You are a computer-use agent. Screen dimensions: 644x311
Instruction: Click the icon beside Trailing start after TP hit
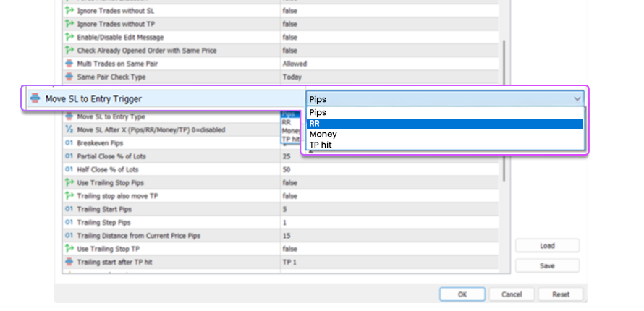(x=69, y=262)
